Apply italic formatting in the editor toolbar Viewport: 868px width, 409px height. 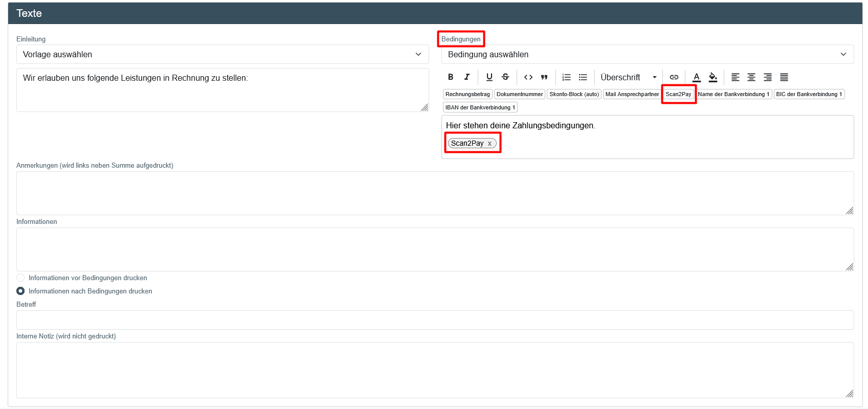coord(466,77)
